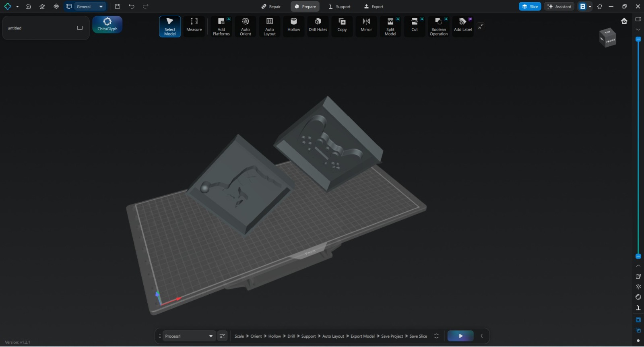The image size is (644, 347).
Task: Click the focus-on-model view icon
Action: [x=638, y=287]
